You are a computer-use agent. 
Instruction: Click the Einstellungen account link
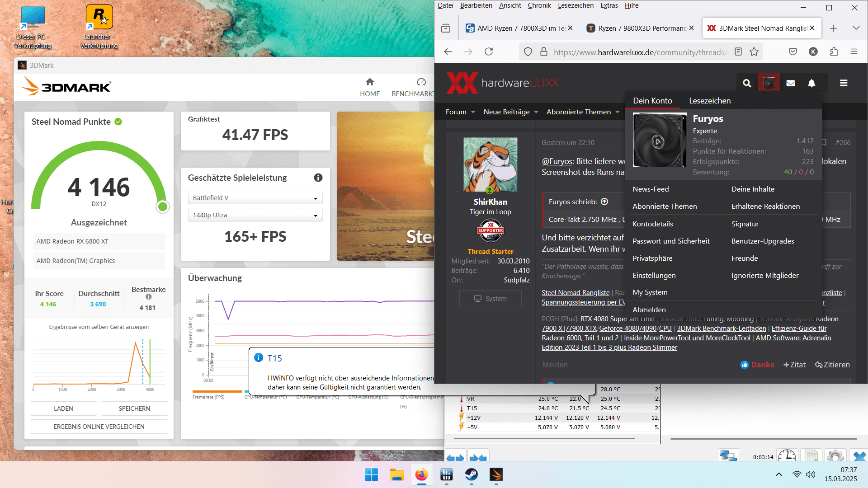point(654,275)
